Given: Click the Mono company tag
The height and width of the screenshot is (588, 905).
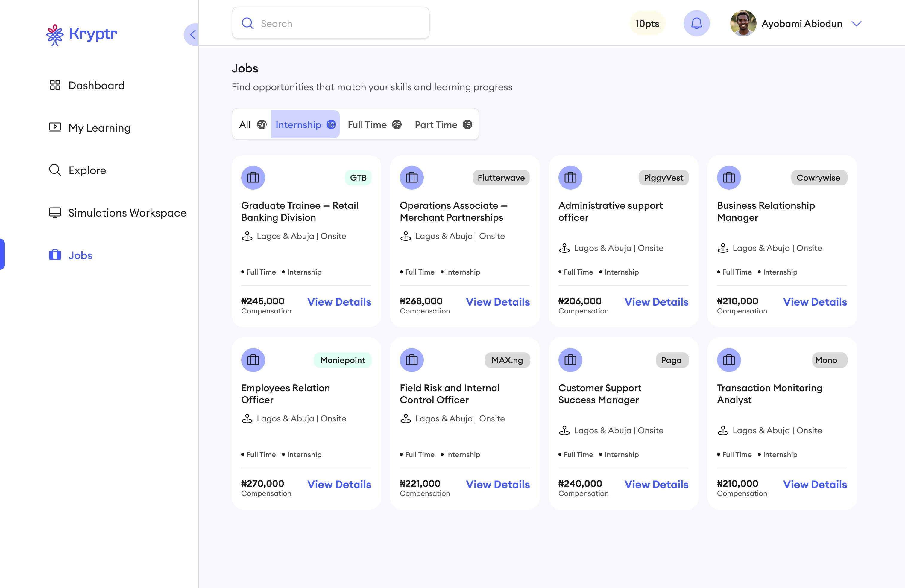Looking at the screenshot, I should tap(829, 360).
